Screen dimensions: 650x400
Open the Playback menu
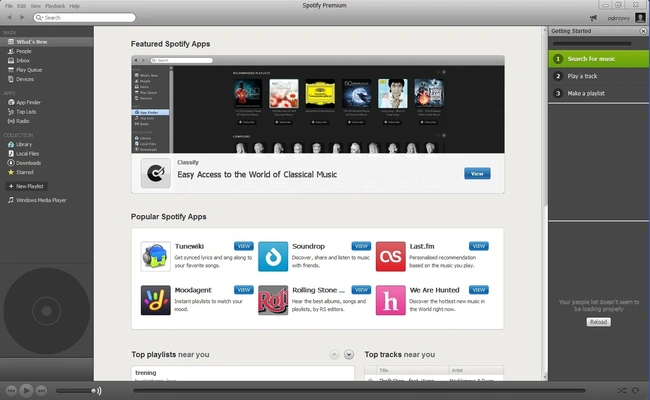[55, 6]
